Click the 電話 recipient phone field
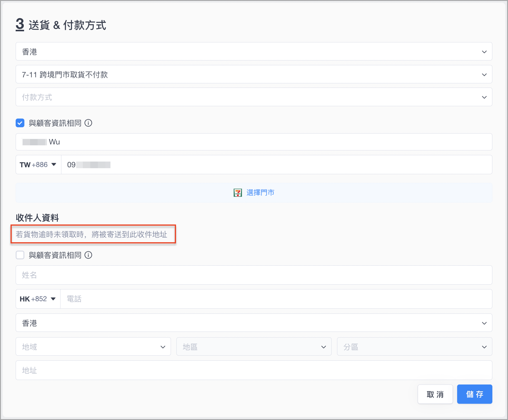Viewport: 508px width, 420px height. (x=276, y=299)
